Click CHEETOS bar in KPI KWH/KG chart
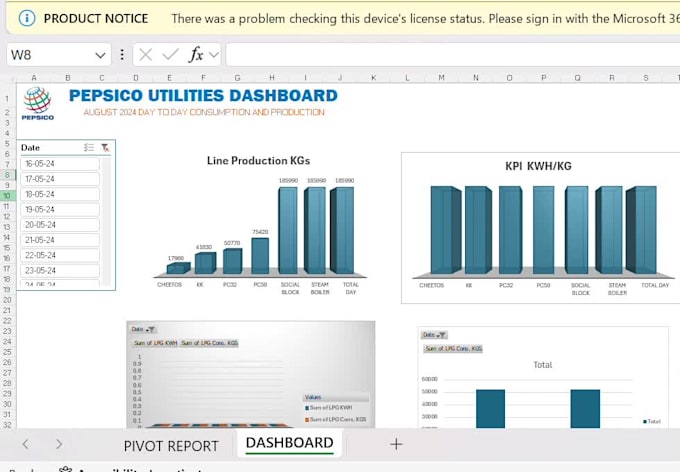The image size is (680, 472). [x=445, y=230]
